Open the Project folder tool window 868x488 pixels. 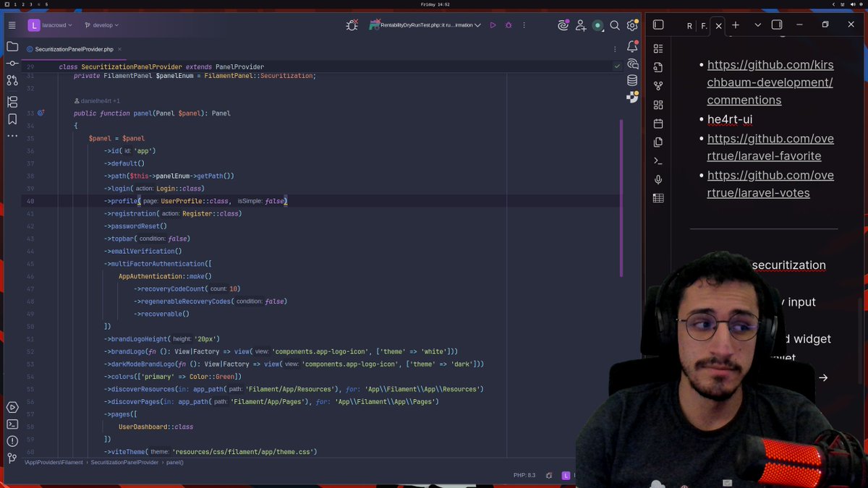[12, 47]
